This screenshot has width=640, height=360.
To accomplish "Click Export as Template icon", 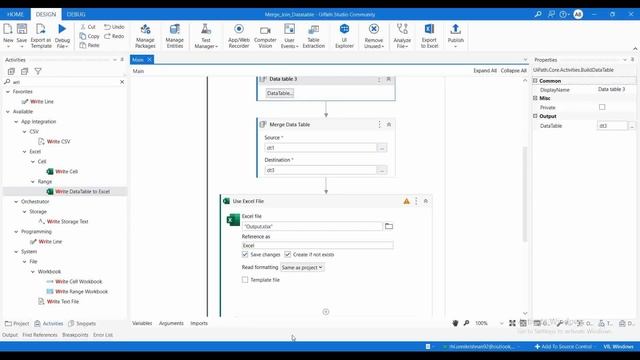I will [40, 29].
